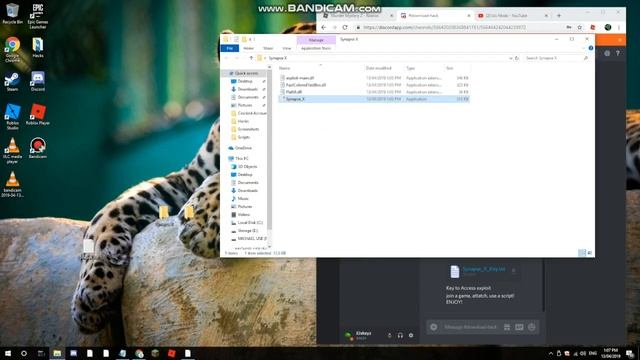
Task: Open the Application Tools ribbon tab
Action: pos(316,48)
